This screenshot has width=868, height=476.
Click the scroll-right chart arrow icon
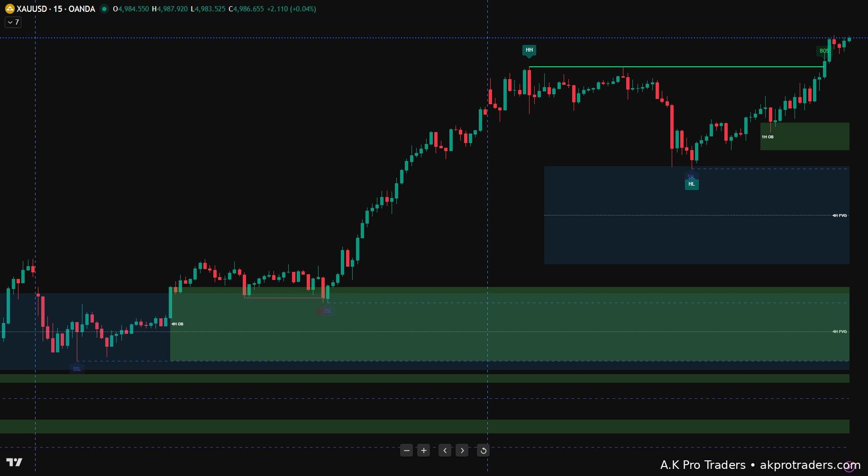[462, 450]
